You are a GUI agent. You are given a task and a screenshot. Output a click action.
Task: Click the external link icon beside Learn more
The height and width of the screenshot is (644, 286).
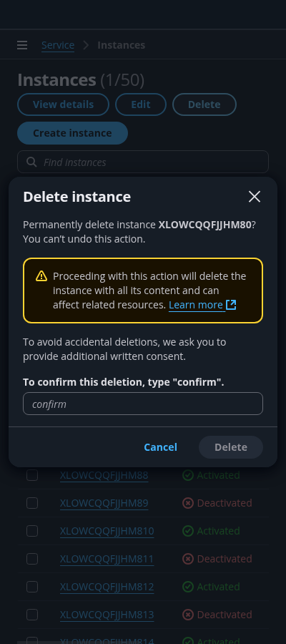(x=231, y=305)
